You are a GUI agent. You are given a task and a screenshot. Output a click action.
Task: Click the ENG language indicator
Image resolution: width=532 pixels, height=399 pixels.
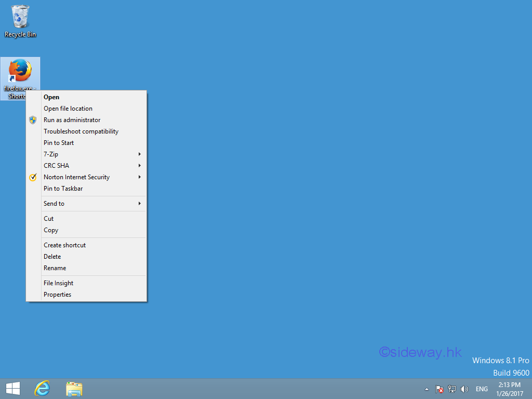(482, 389)
